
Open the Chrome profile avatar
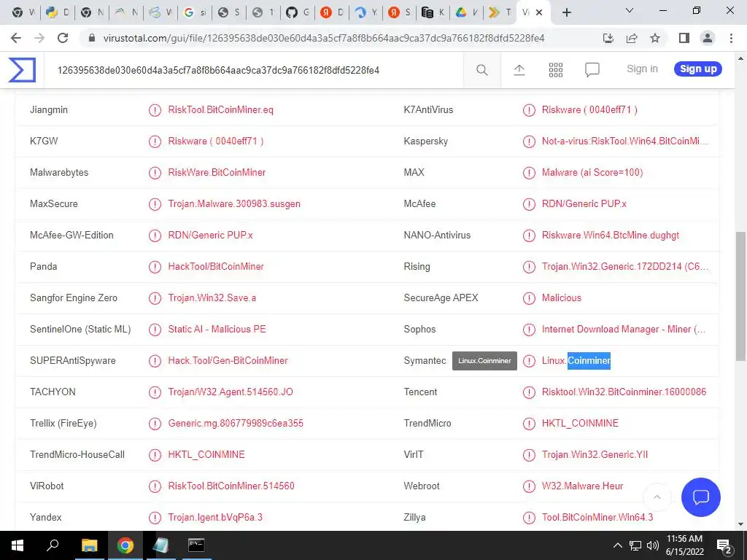pyautogui.click(x=708, y=38)
